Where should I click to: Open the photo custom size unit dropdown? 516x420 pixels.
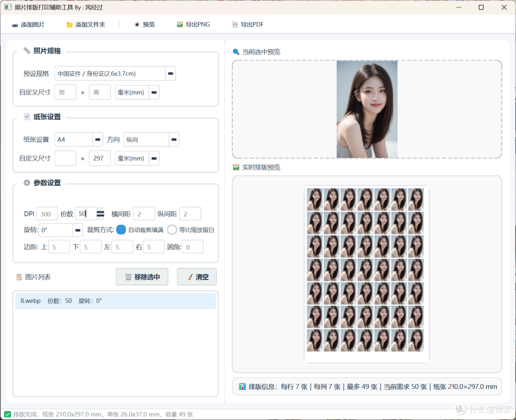(x=154, y=93)
